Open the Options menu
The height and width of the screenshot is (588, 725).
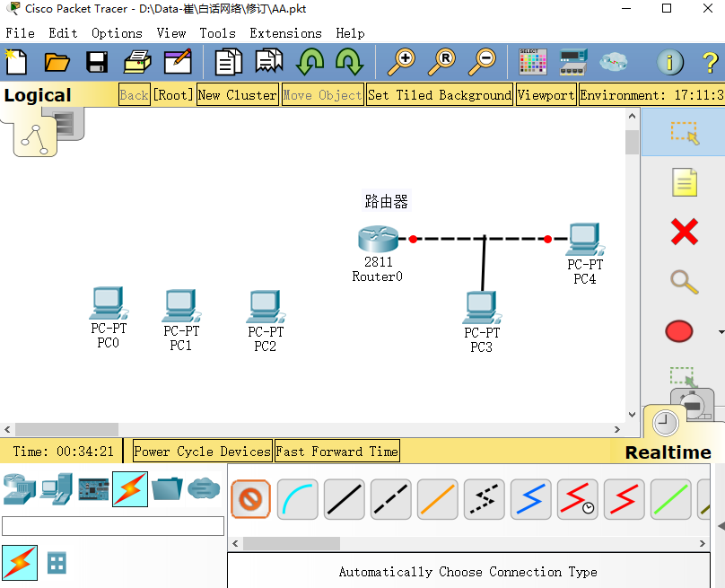pos(117,32)
